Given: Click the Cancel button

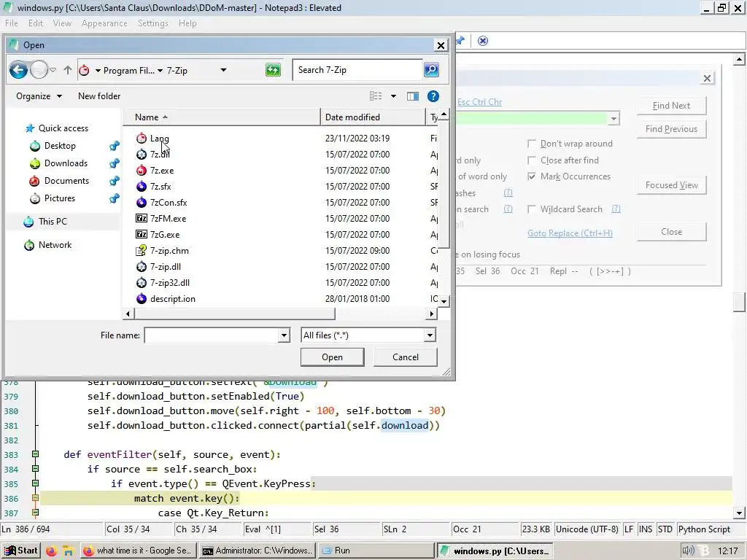Looking at the screenshot, I should 406,357.
